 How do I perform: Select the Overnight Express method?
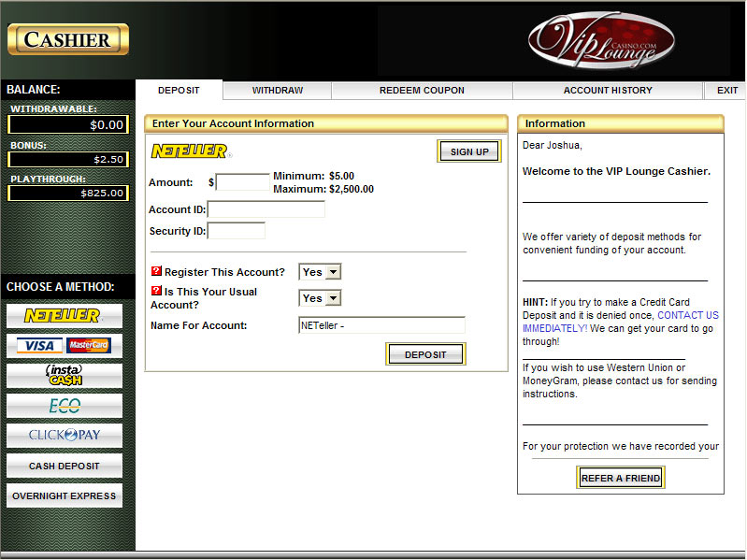[64, 495]
